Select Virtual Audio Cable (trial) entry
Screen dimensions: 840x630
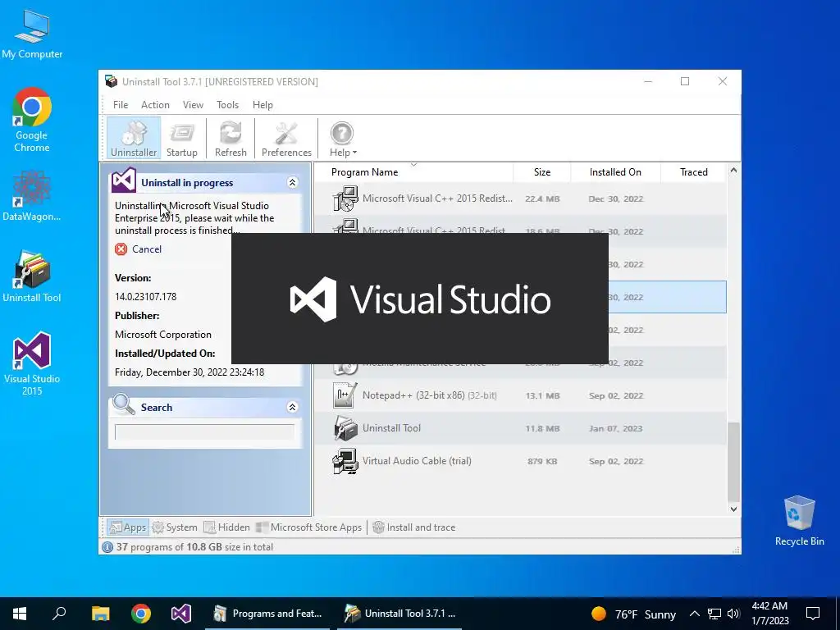tap(520, 461)
